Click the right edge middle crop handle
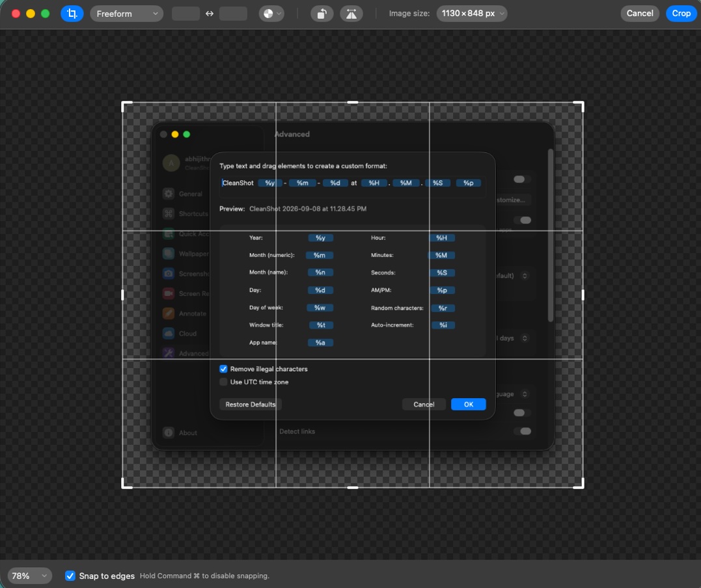 [583, 295]
